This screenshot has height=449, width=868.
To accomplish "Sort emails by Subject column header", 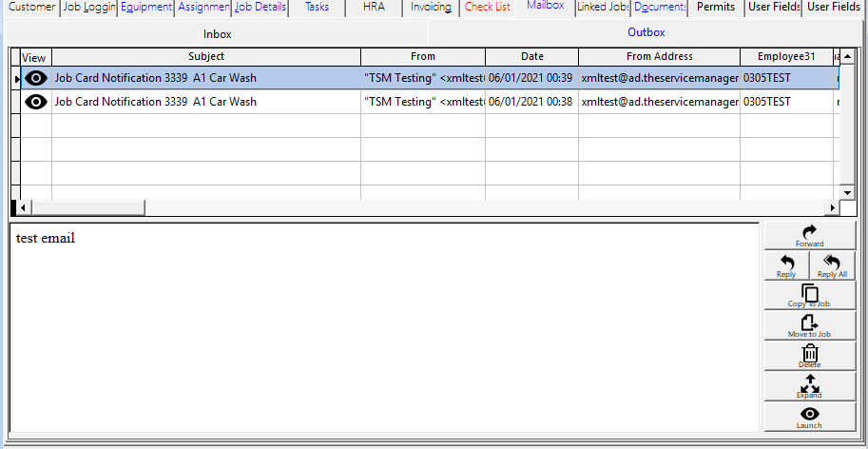I will tap(206, 57).
